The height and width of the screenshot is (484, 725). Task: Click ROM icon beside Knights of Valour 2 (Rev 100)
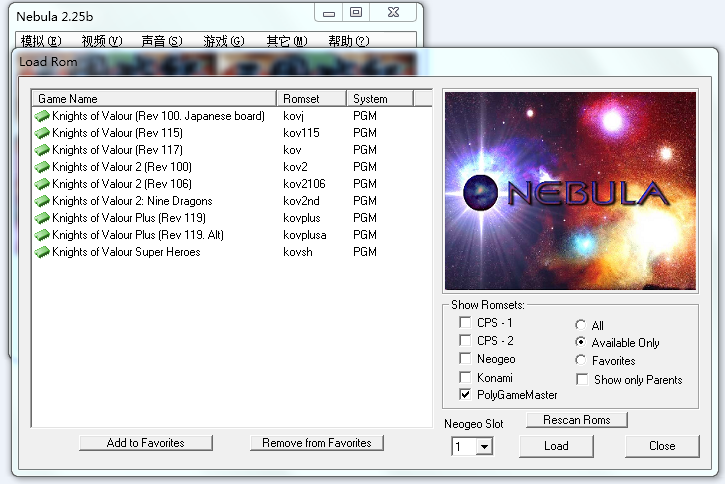click(42, 167)
